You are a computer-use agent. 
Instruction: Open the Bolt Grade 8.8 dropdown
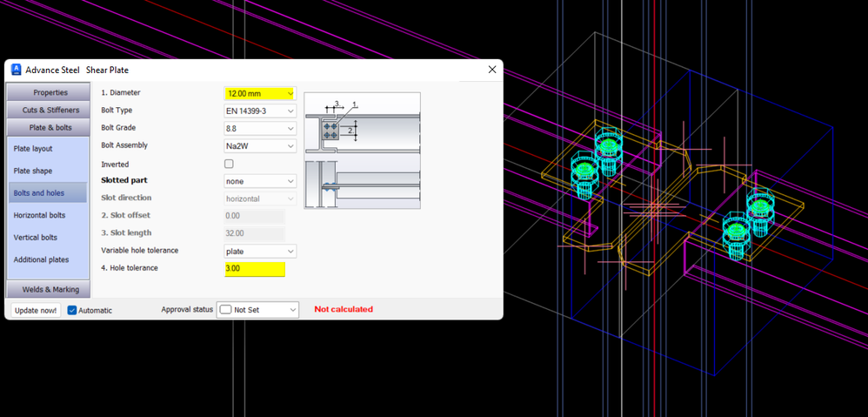[x=260, y=129]
